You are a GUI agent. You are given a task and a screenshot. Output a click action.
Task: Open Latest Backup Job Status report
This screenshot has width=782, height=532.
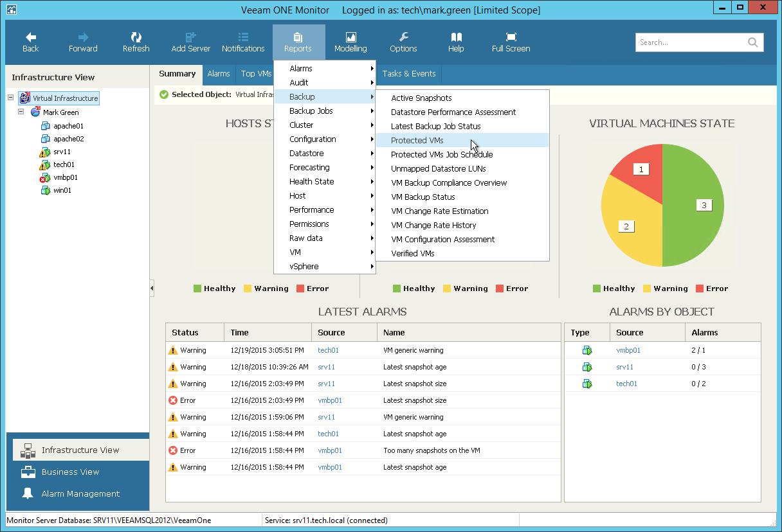pyautogui.click(x=462, y=127)
